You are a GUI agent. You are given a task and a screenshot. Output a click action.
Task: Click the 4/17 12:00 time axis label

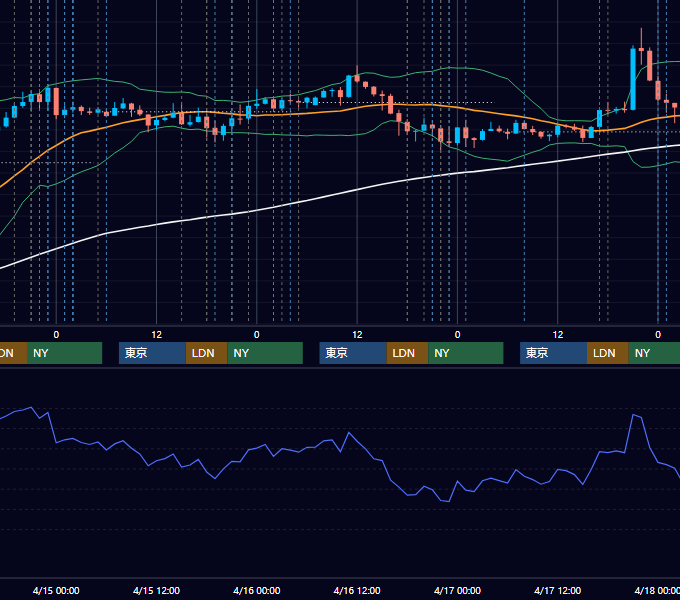(558, 590)
